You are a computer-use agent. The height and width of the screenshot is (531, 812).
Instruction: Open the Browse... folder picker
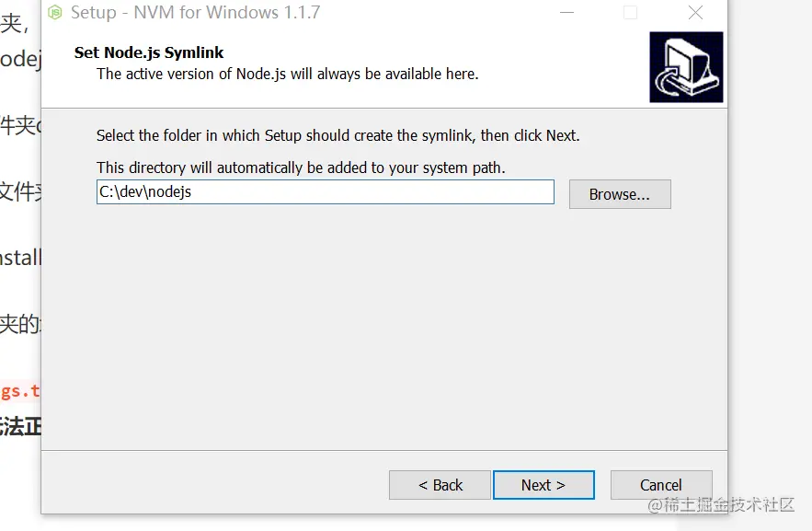point(619,194)
